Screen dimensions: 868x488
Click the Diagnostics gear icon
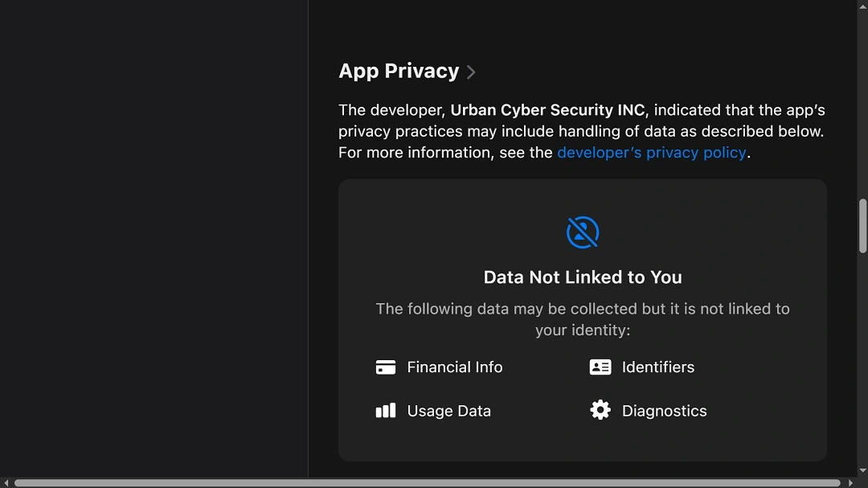coord(600,410)
